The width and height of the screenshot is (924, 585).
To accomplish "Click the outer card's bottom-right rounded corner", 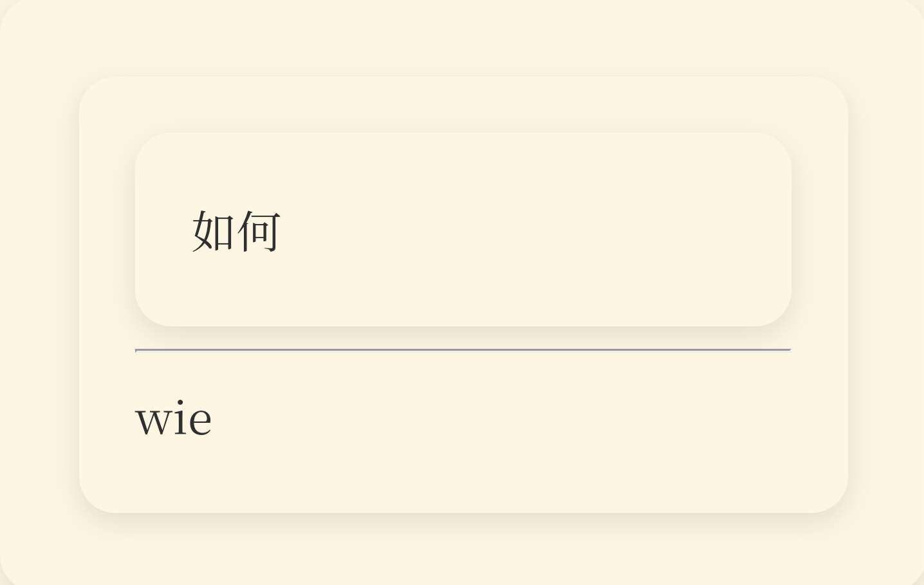I will tap(831, 496).
